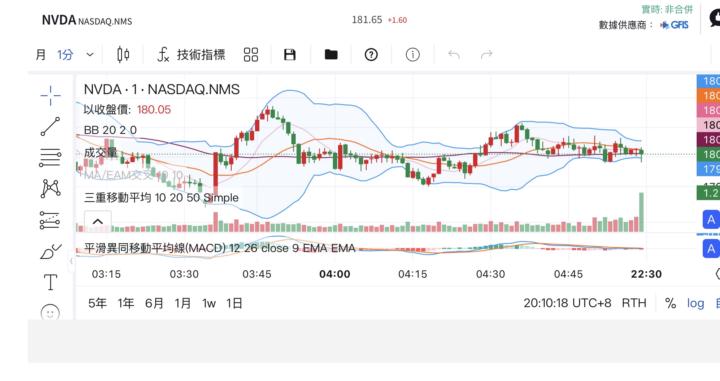This screenshot has width=720, height=381.
Task: Open the help question mark
Action: [371, 55]
